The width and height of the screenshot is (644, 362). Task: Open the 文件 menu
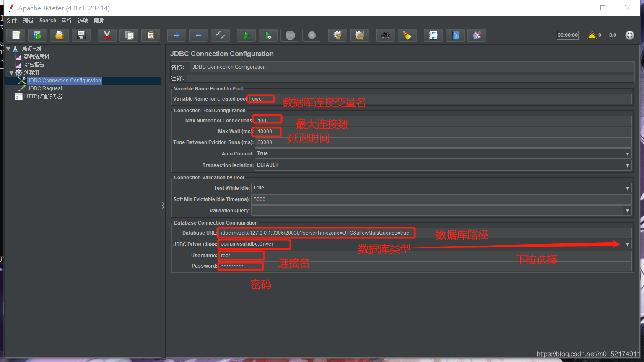click(12, 21)
